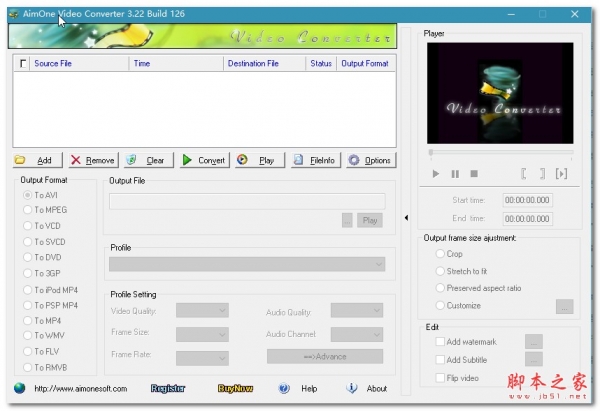Open the Audio Channel dropdown

point(357,334)
